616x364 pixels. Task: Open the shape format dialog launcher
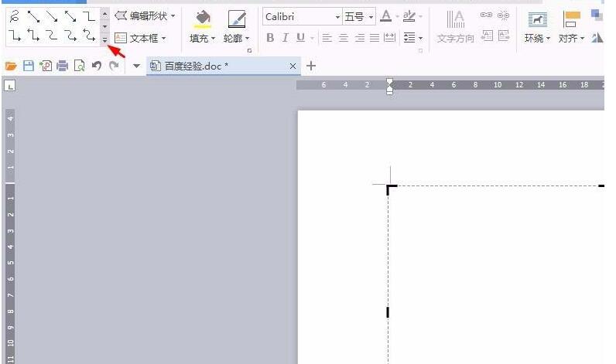coord(249,50)
